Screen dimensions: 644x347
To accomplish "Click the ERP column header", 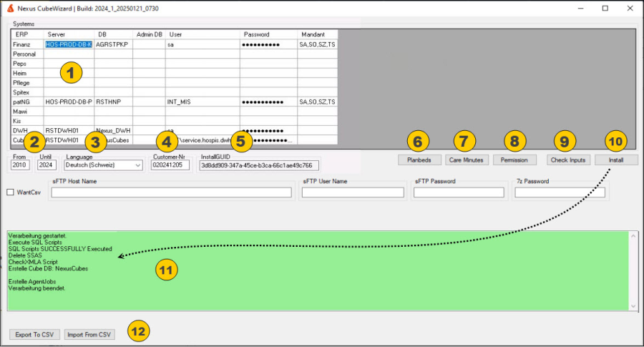I will tap(27, 34).
